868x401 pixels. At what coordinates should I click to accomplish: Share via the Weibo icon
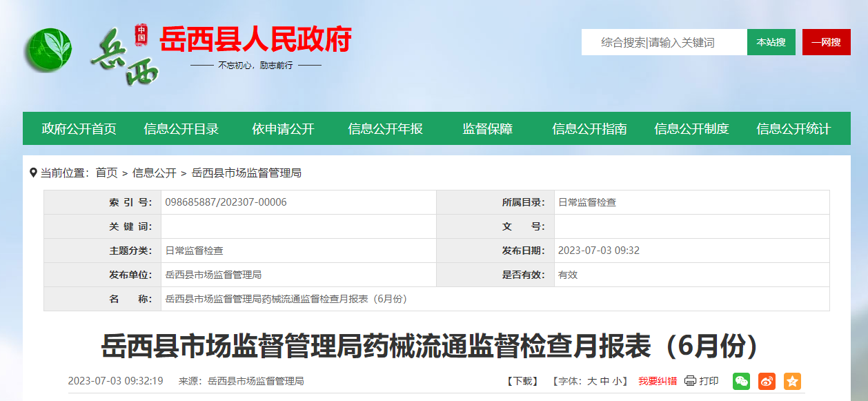[x=767, y=381]
